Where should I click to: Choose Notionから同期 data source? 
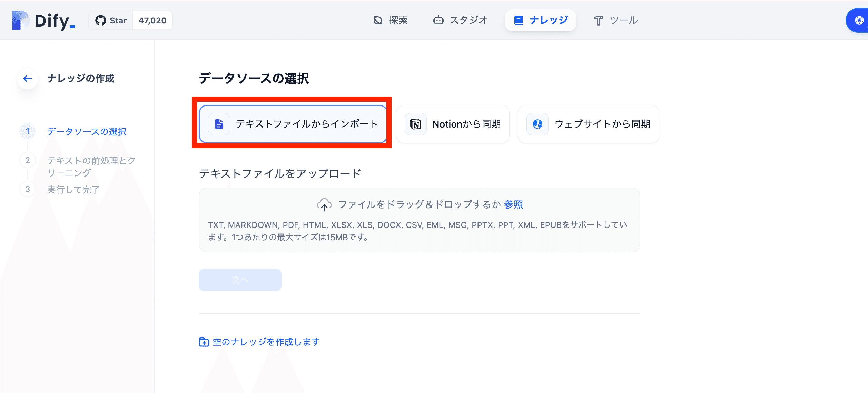point(453,124)
